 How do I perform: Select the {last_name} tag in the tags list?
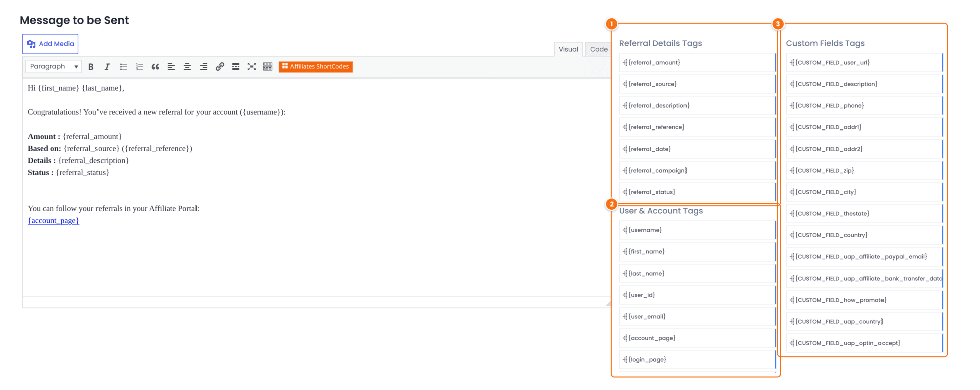pos(698,274)
